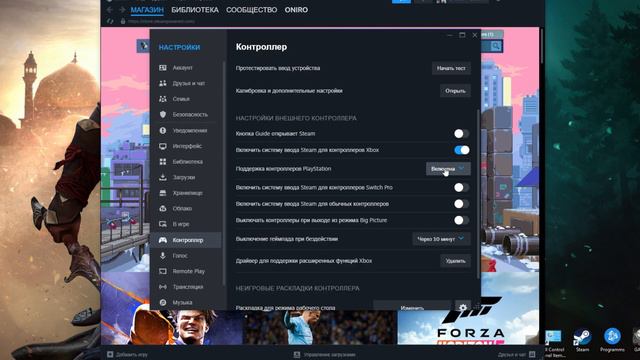Open the СООБЩЕСТВО tab
The width and height of the screenshot is (640, 360).
tap(251, 10)
